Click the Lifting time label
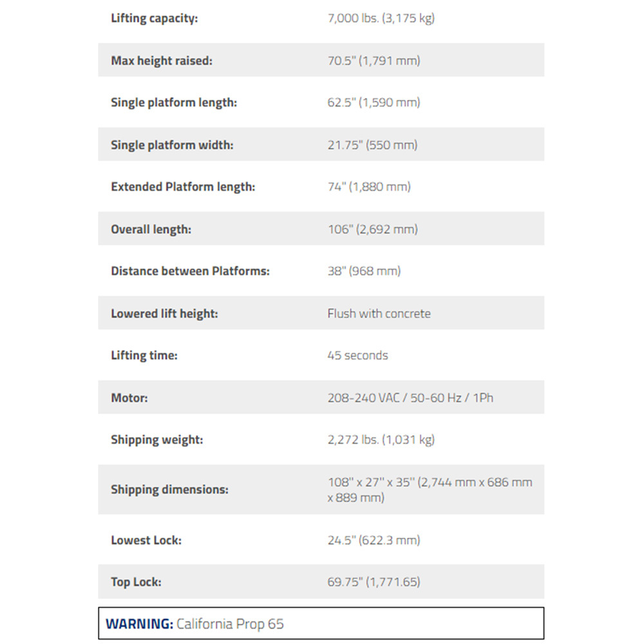Viewport: 644px width, 644px height. click(144, 355)
